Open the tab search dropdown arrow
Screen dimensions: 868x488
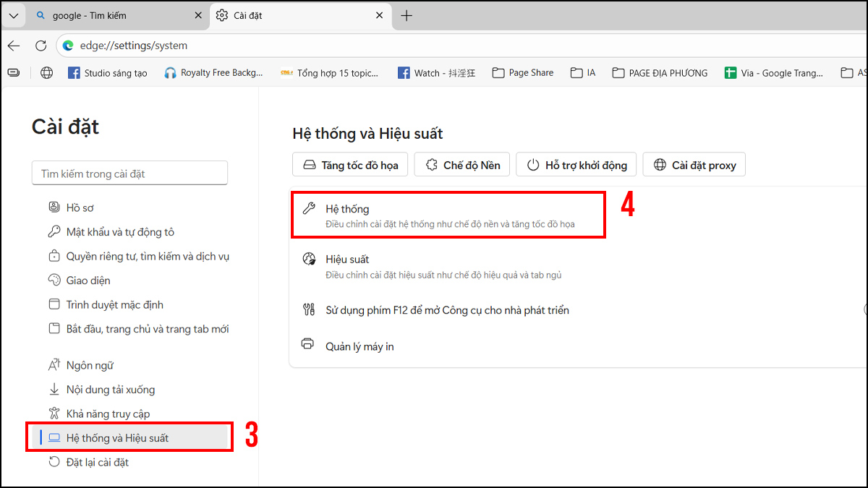point(13,14)
